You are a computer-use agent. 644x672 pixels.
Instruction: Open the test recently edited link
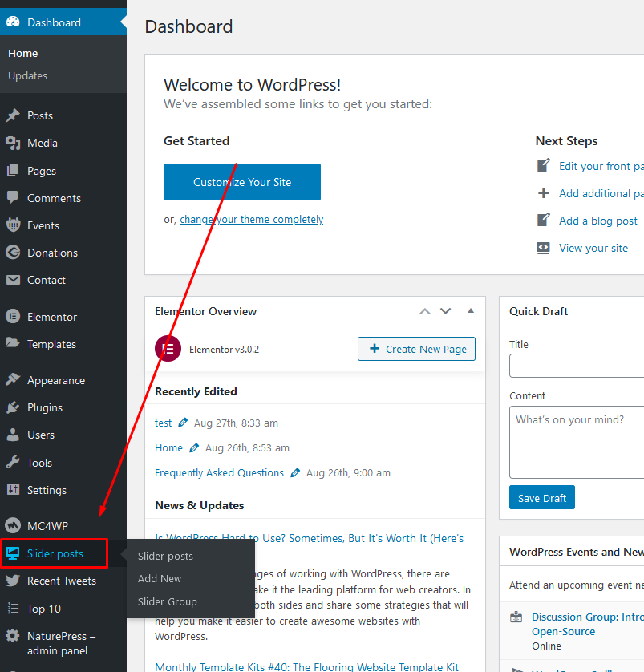point(163,423)
